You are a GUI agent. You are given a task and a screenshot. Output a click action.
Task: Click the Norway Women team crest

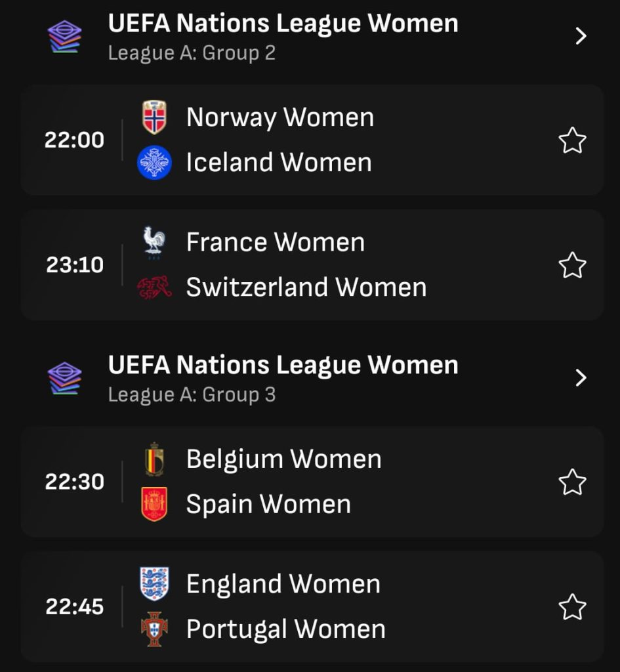(x=154, y=117)
